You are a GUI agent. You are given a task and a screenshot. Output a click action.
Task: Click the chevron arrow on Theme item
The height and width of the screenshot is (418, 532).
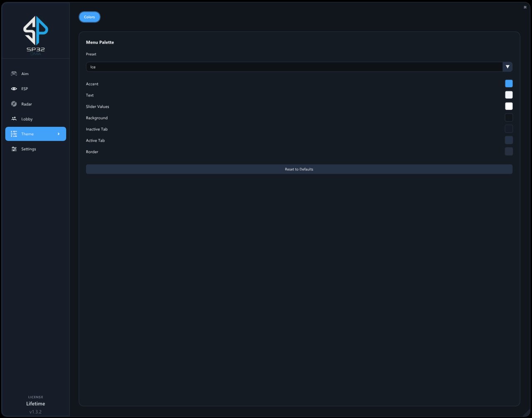pyautogui.click(x=59, y=134)
